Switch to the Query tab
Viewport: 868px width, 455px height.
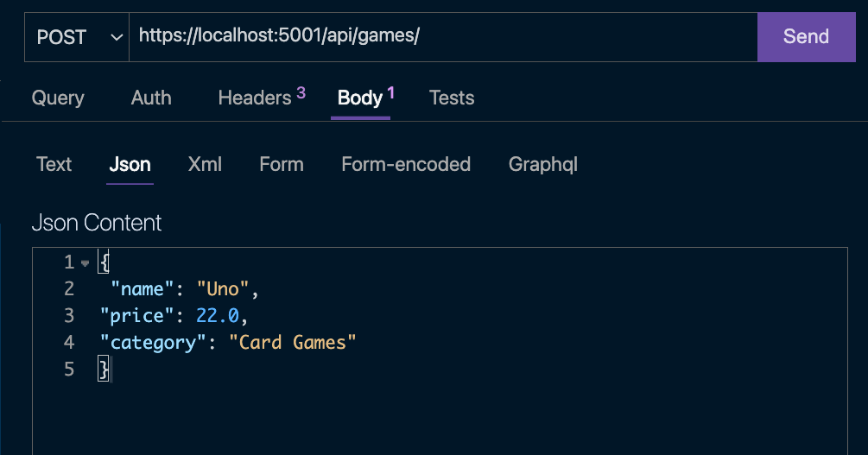point(58,98)
